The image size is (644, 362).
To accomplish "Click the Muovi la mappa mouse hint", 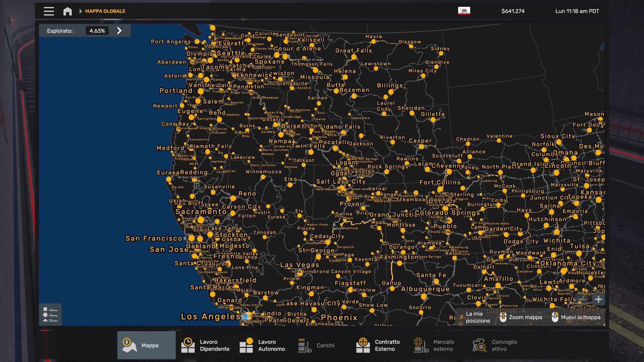I will 576,317.
